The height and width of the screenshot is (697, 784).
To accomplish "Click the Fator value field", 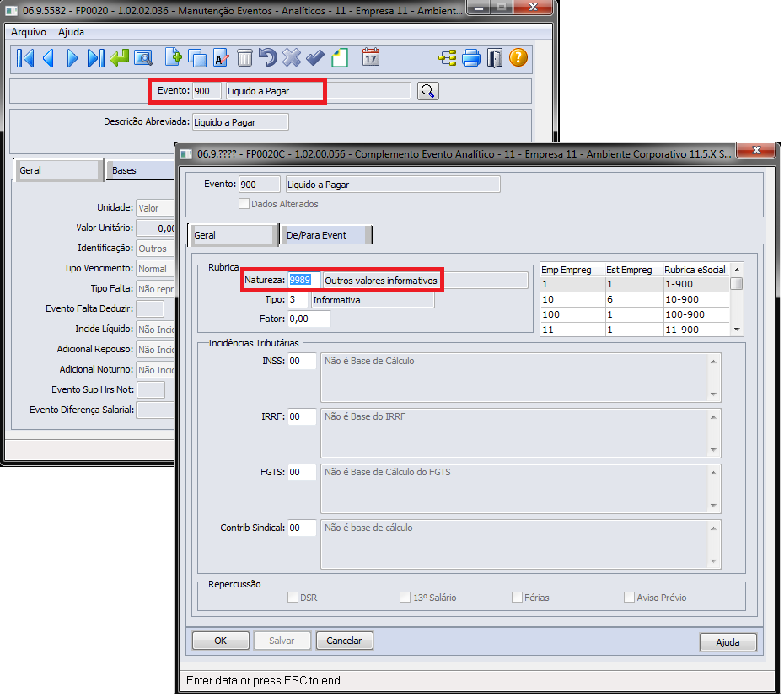I will coord(309,319).
